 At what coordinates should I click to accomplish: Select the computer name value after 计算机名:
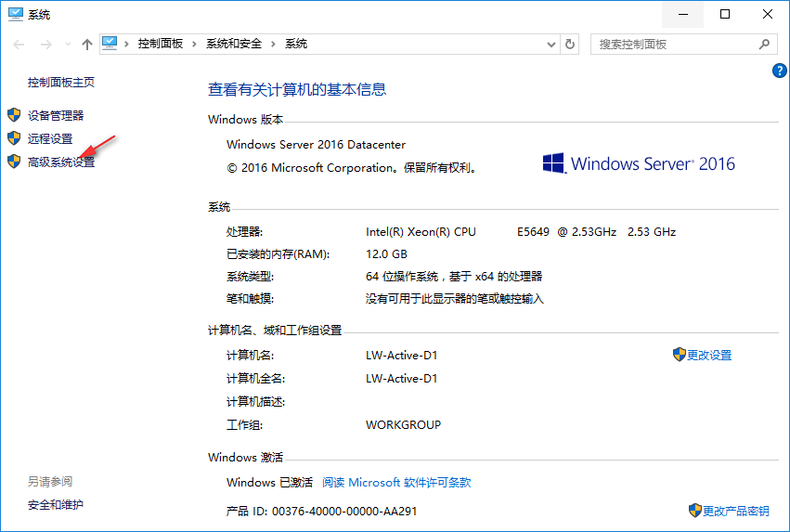tap(402, 356)
